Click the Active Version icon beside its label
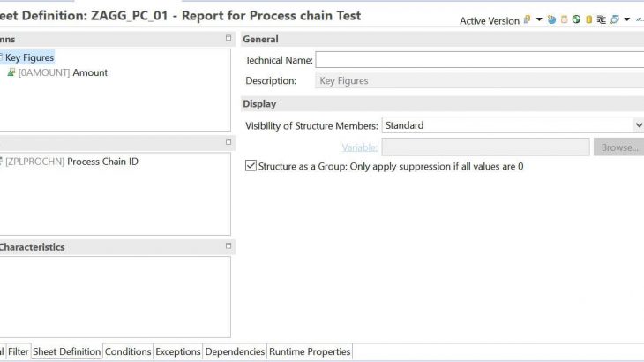 [x=527, y=19]
